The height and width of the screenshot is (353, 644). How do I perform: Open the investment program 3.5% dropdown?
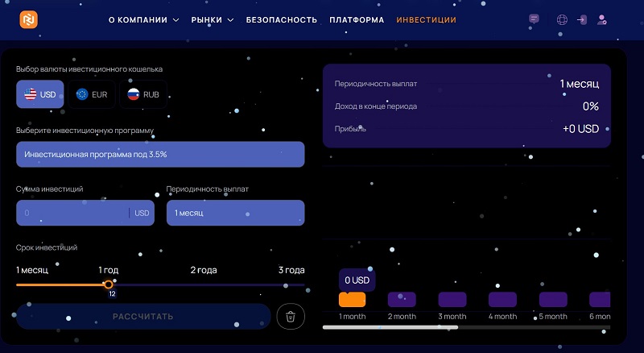coord(160,154)
